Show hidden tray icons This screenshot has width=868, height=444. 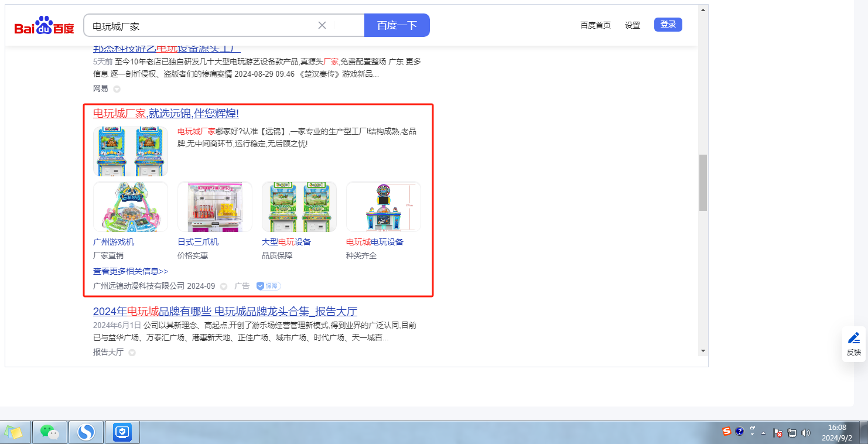pyautogui.click(x=763, y=433)
